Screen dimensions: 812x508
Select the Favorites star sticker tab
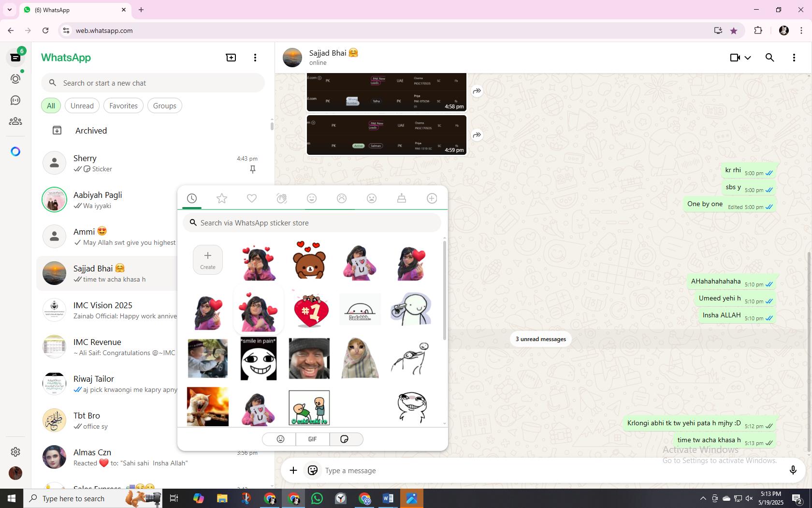[x=222, y=198]
